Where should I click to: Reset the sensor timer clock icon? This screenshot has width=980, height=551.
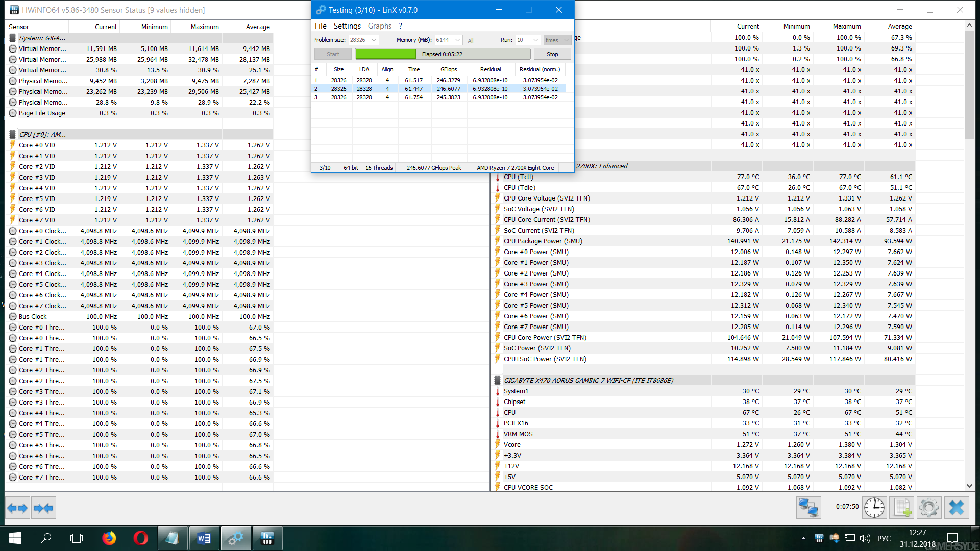(874, 508)
